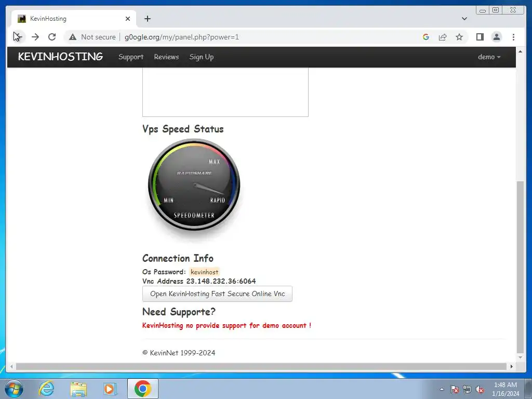This screenshot has height=399, width=532.
Task: Click the browser back arrow
Action: tap(18, 37)
